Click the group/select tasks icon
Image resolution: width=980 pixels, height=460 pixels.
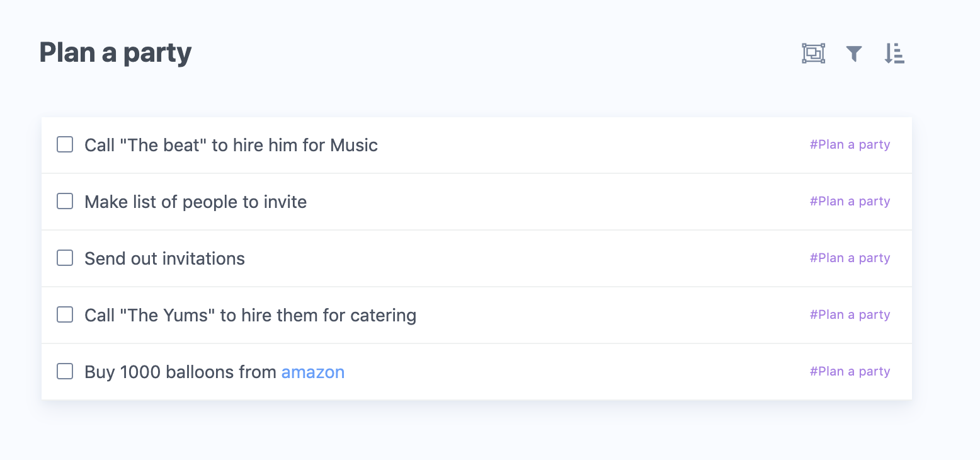pos(813,54)
